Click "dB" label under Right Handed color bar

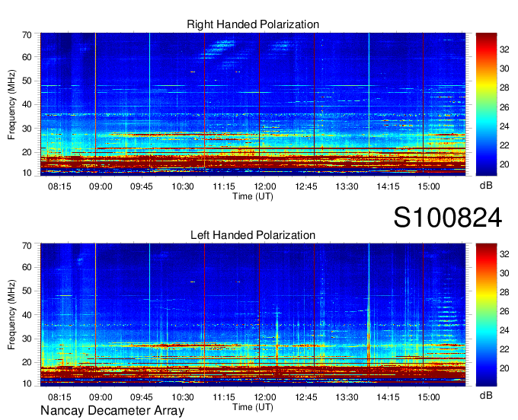tap(486, 186)
